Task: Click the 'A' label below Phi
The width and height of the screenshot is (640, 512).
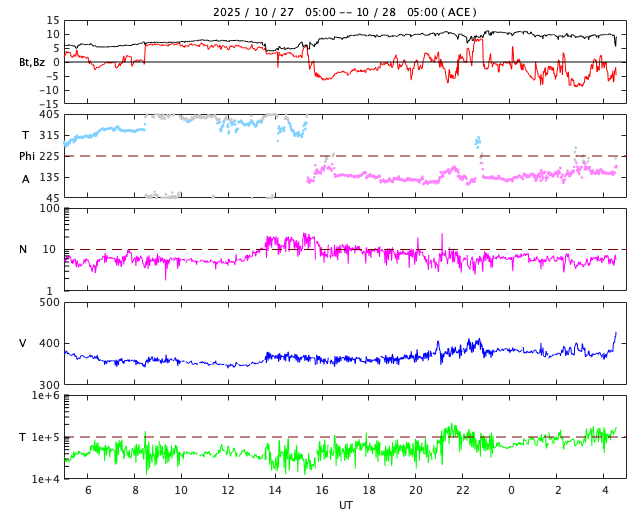Action: coord(26,179)
